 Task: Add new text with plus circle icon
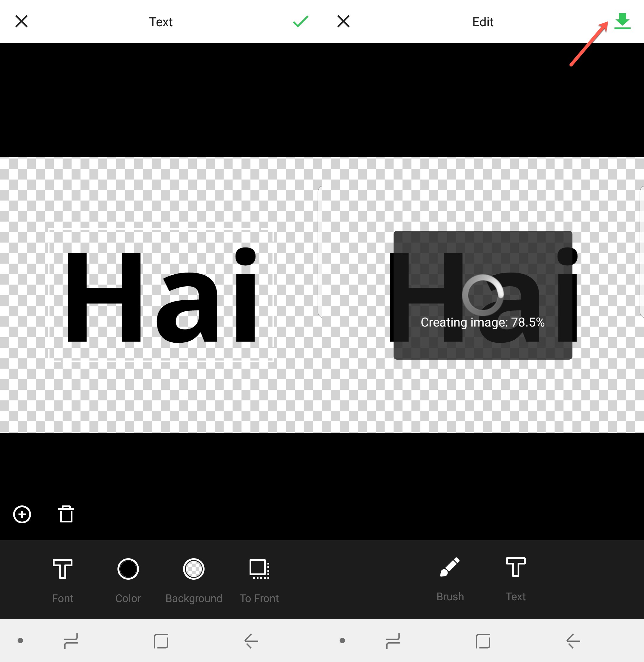click(x=22, y=514)
